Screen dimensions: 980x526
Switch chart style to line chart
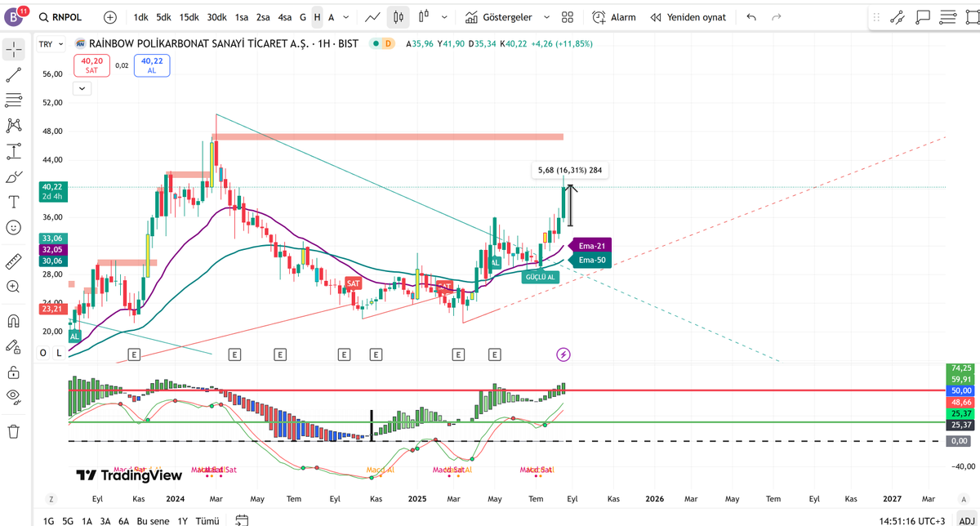point(372,17)
